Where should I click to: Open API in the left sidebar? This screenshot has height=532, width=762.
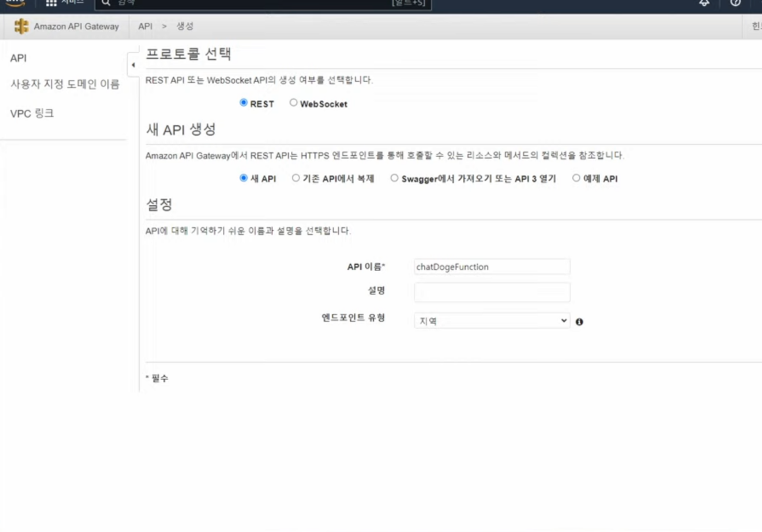[x=18, y=58]
